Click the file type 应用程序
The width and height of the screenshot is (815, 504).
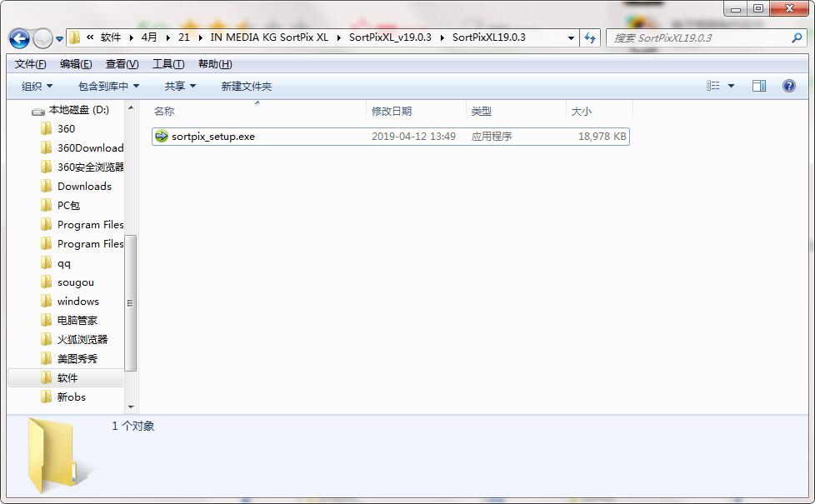[492, 137]
